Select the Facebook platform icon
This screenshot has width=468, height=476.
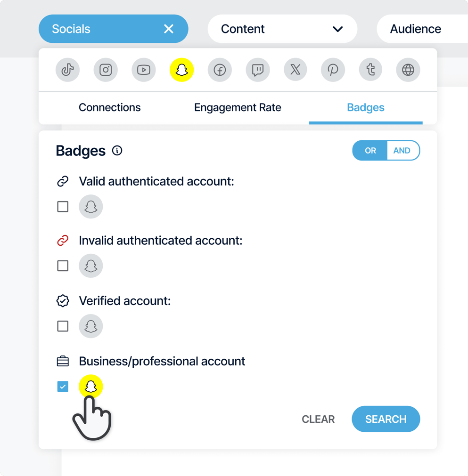[220, 70]
